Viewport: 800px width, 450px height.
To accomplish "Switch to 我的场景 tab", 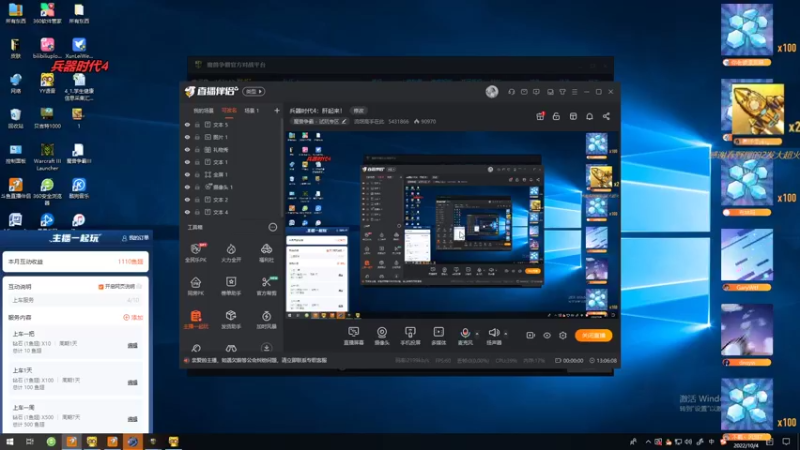I will pyautogui.click(x=203, y=111).
